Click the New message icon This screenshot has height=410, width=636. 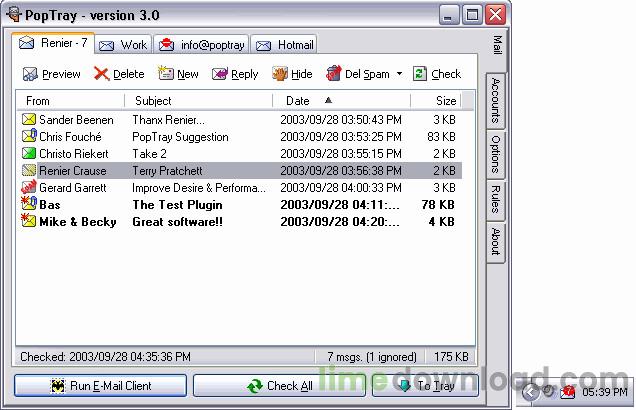(165, 73)
